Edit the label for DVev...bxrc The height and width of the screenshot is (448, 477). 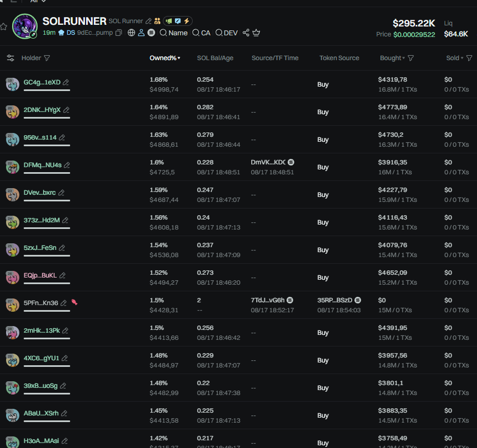pos(61,193)
